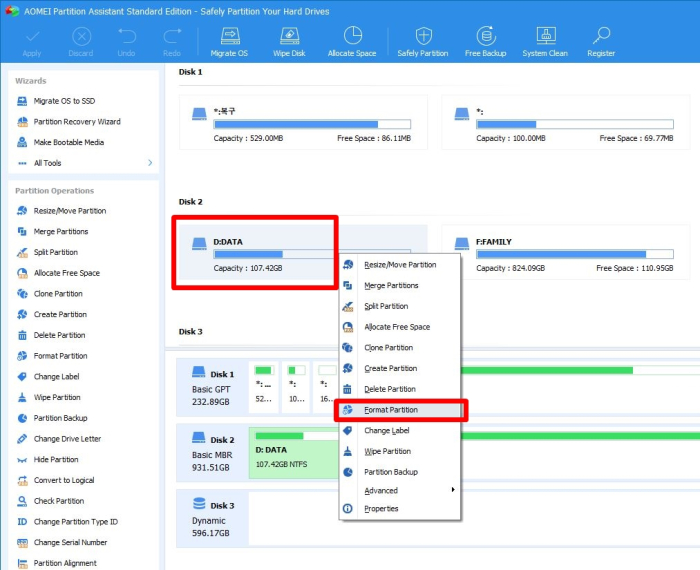Click the D: DATA 107.42GB NTFS block
700x570 pixels.
[x=294, y=453]
